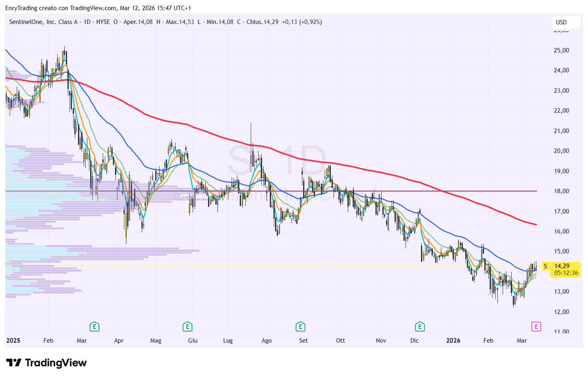588x378 pixels.
Task: Click the current price label 14,29
Action: tap(562, 266)
